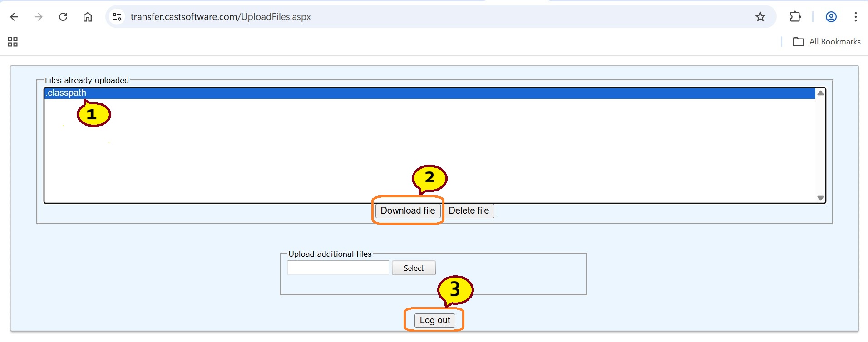Screen dimensions: 868x342
Task: Reload the UploadFiles page
Action: click(x=63, y=17)
